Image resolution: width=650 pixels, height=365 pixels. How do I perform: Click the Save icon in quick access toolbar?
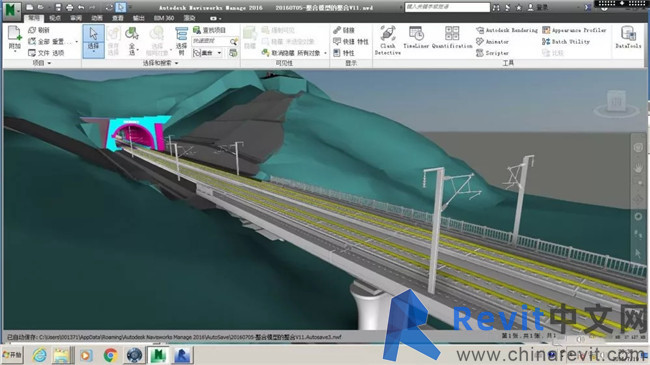[58, 7]
